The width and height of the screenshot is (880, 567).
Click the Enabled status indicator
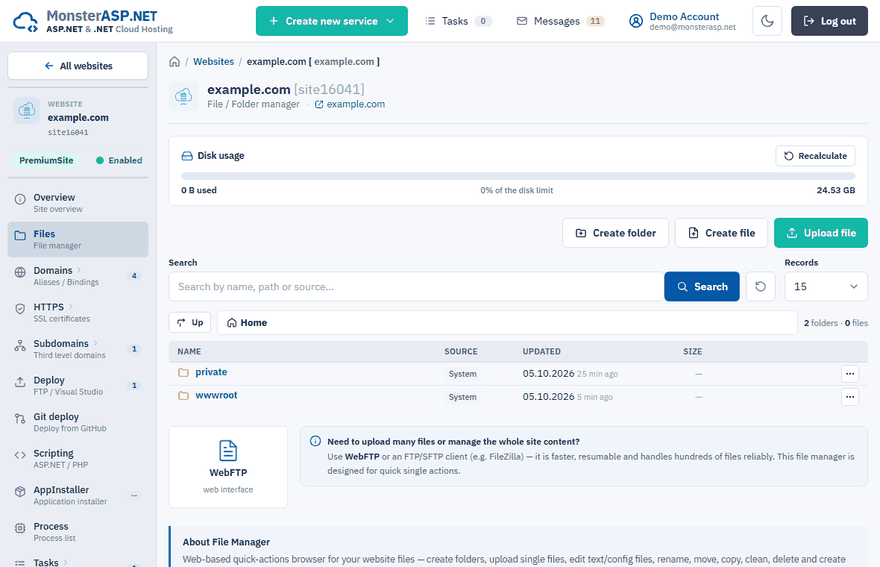tap(119, 161)
